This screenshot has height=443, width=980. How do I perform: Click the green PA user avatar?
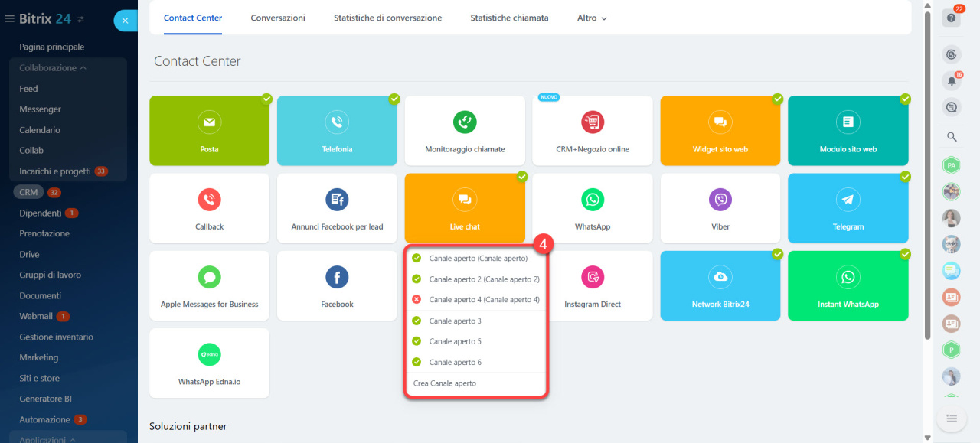click(952, 165)
